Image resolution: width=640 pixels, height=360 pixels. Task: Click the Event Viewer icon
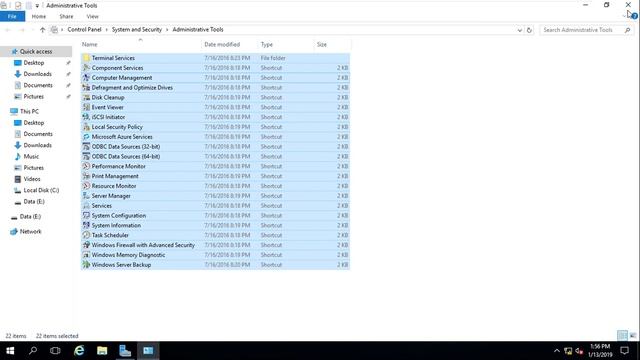pos(86,107)
